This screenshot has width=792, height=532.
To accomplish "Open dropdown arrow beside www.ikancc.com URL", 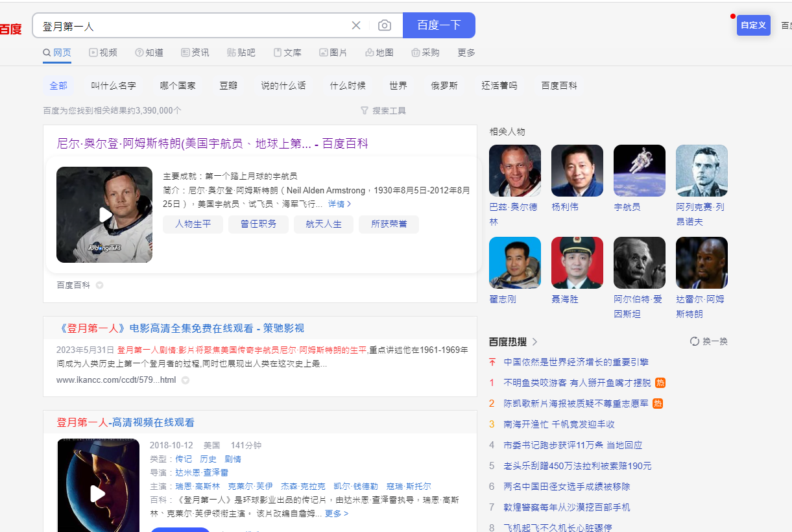I will coord(186,380).
